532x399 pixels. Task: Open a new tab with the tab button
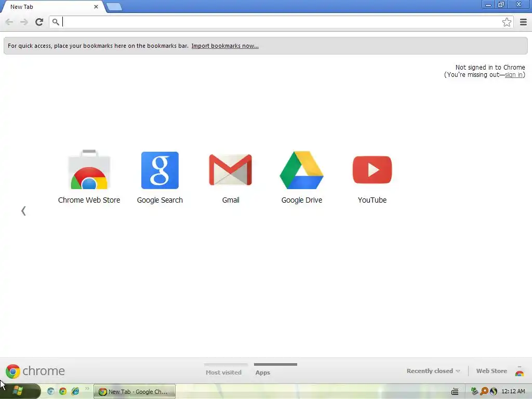pos(114,7)
